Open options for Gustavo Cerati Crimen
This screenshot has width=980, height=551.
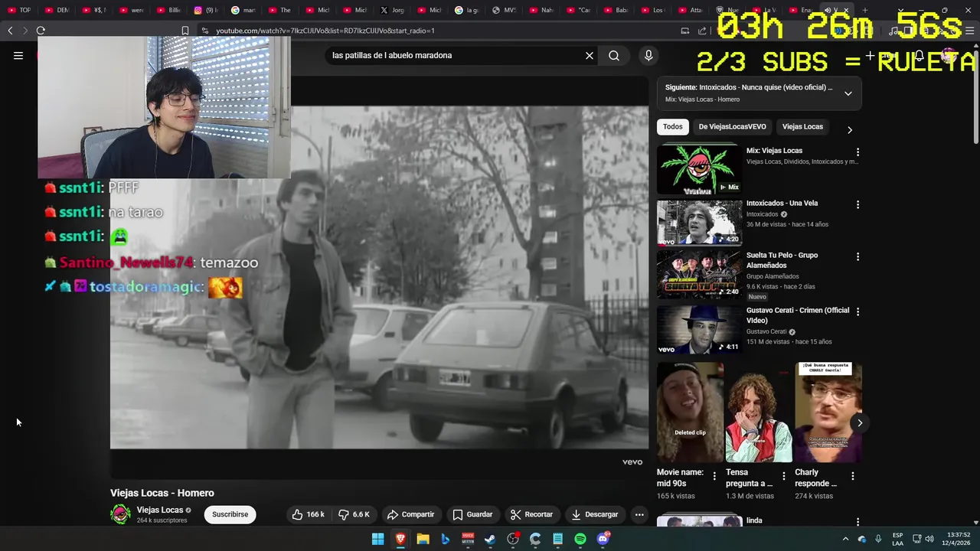[857, 311]
